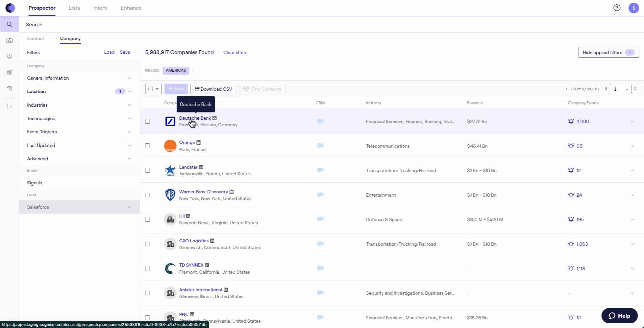Open the Help chat widget
Image resolution: width=644 pixels, height=328 pixels.
click(620, 316)
